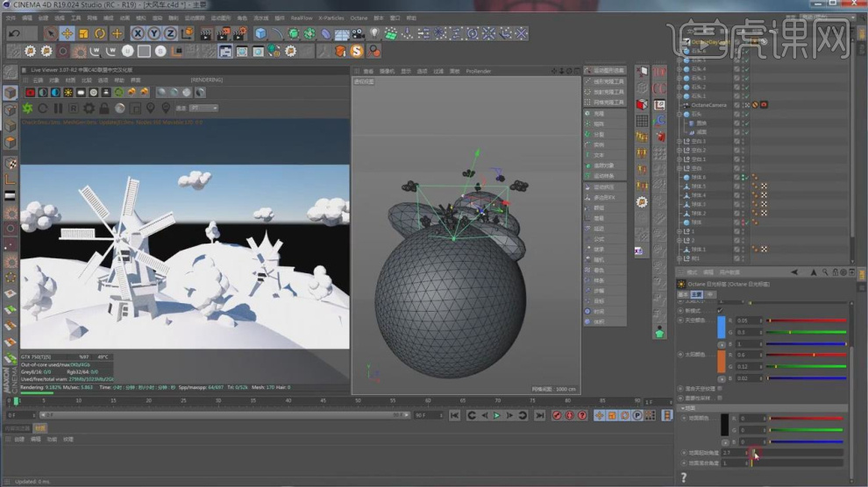The width and height of the screenshot is (868, 487).
Task: Open the PT render mode dropdown
Action: 203,108
